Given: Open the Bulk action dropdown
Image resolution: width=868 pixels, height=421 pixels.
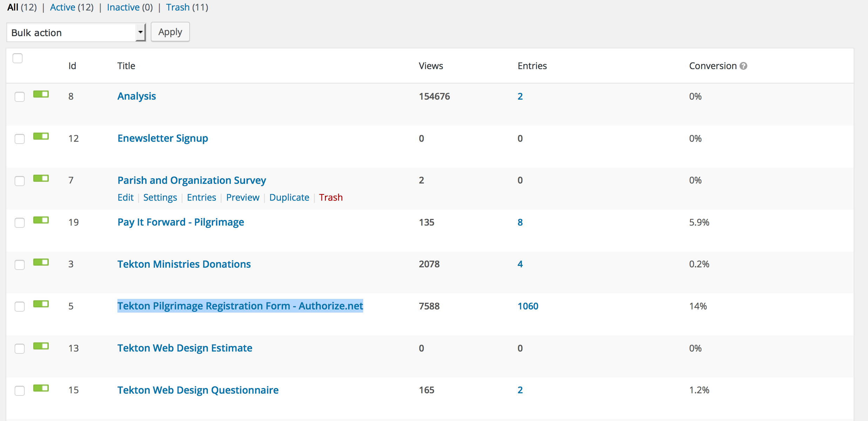Looking at the screenshot, I should pyautogui.click(x=76, y=33).
